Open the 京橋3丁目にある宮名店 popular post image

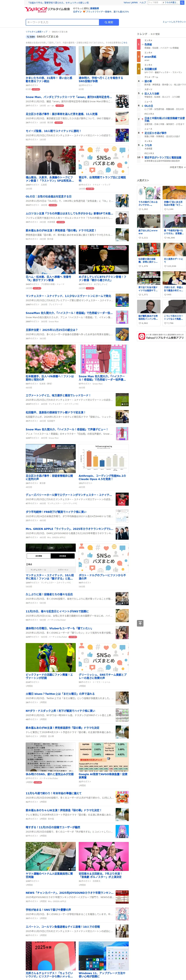(174, 193)
